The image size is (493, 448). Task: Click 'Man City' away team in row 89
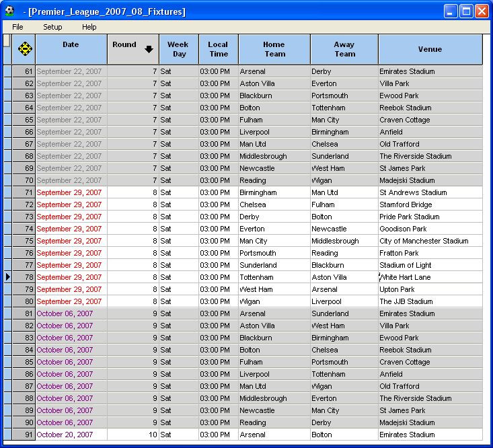(344, 410)
